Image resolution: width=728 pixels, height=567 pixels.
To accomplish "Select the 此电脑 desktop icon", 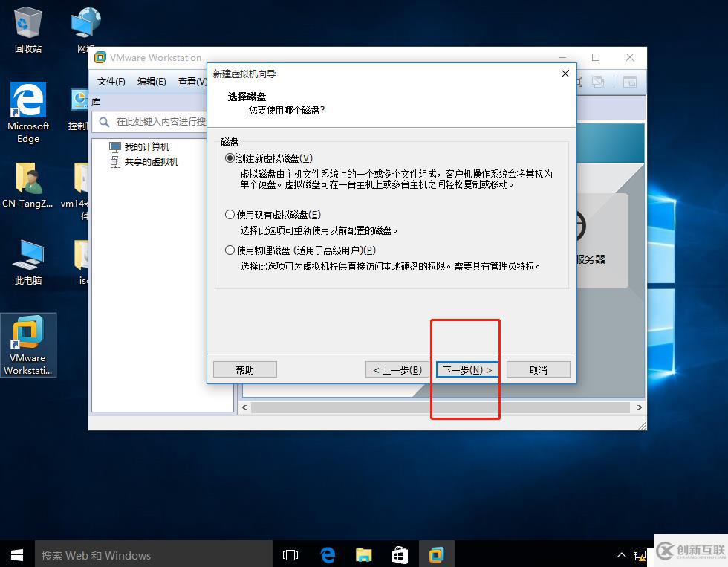I will tap(28, 262).
